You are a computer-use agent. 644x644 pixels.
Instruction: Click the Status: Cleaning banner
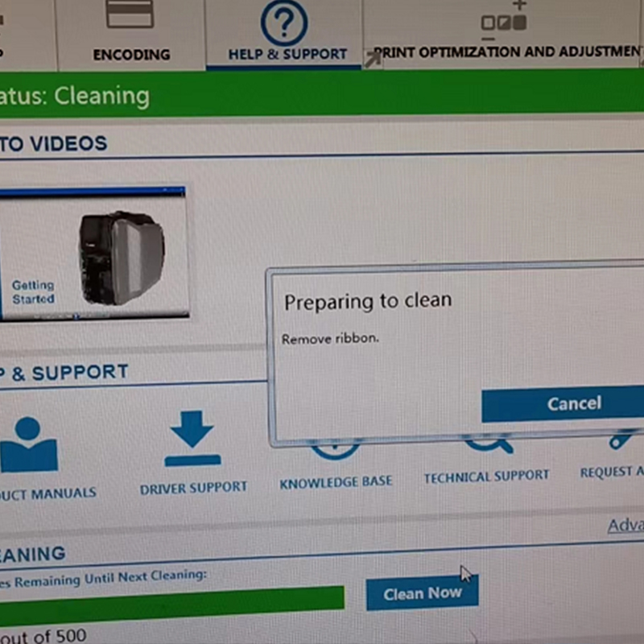pyautogui.click(x=322, y=94)
